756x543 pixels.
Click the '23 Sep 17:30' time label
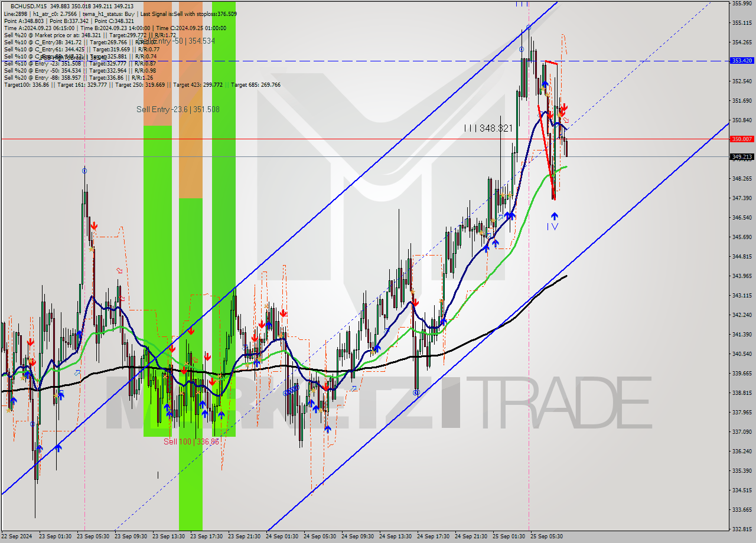tap(206, 537)
